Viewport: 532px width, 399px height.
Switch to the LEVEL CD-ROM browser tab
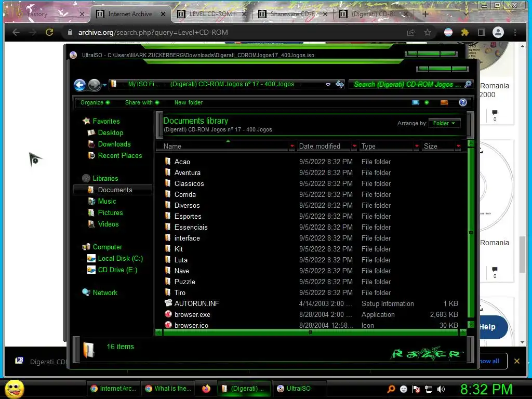[211, 14]
